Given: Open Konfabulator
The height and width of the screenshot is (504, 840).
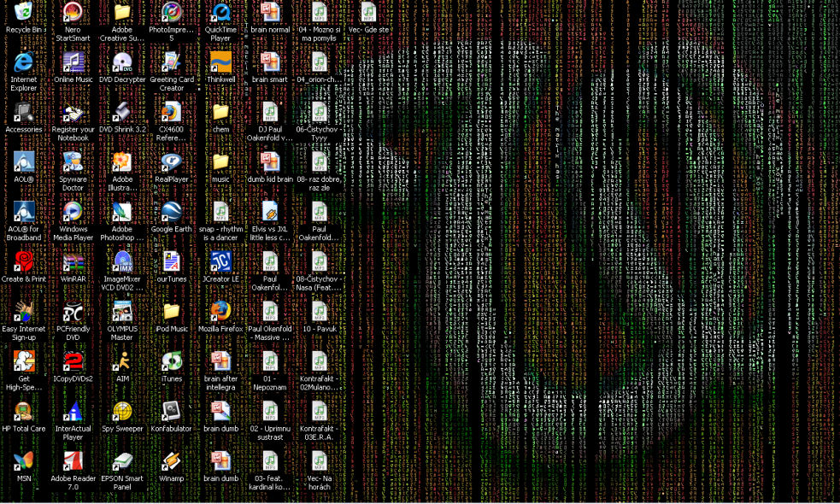Looking at the screenshot, I should [172, 411].
